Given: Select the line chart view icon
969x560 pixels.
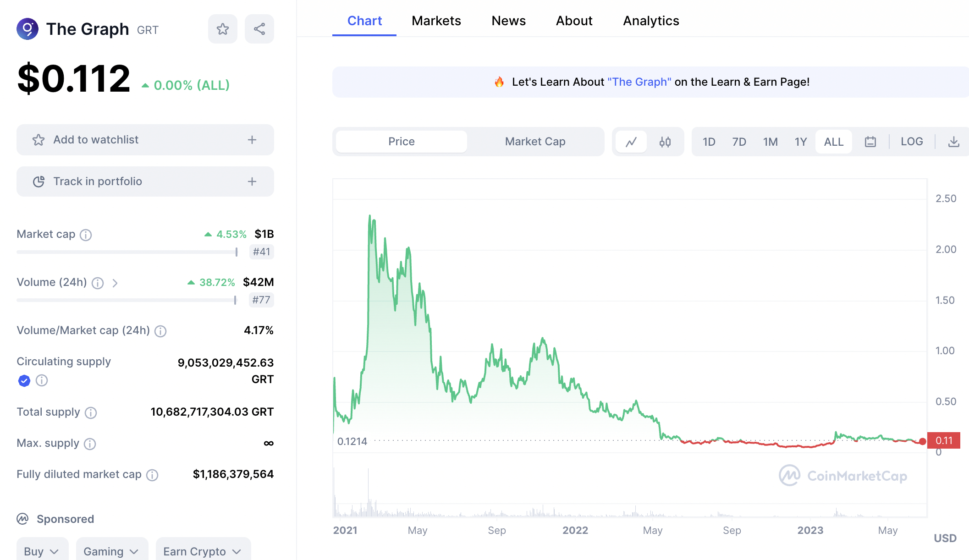Looking at the screenshot, I should pos(631,142).
